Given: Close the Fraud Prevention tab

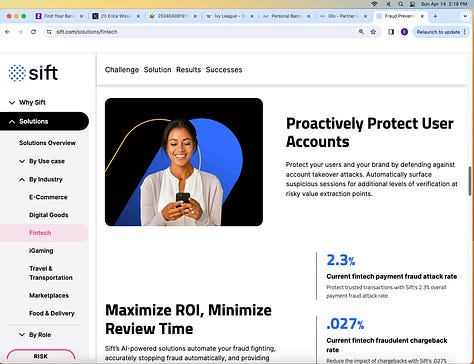Looking at the screenshot, I should [x=422, y=16].
